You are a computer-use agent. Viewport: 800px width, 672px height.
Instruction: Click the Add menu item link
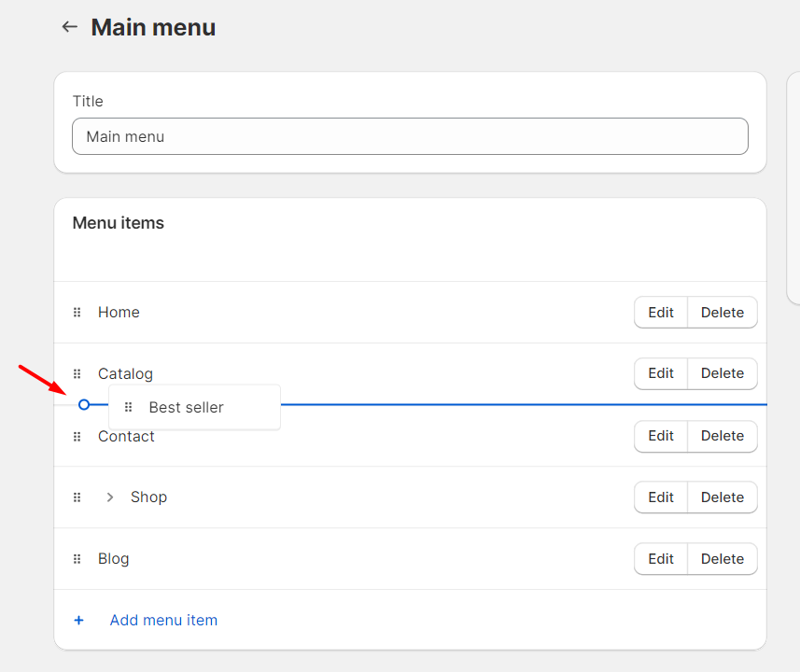pyautogui.click(x=163, y=620)
